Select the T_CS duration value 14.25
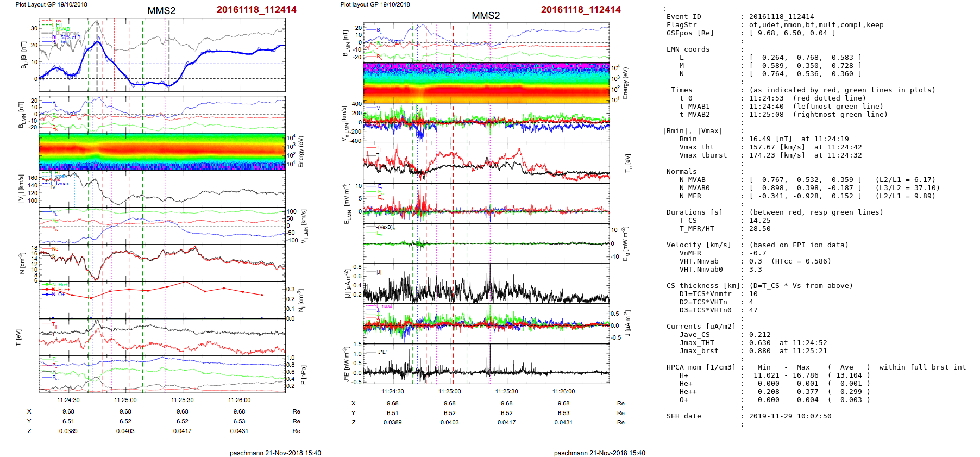The height and width of the screenshot is (457, 980). 759,221
